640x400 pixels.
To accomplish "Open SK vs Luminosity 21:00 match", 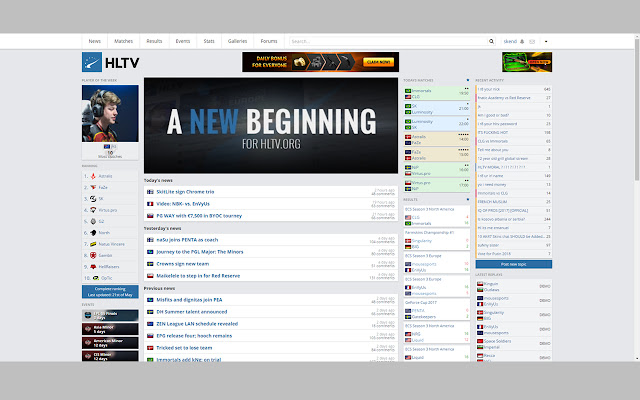I will click(436, 109).
